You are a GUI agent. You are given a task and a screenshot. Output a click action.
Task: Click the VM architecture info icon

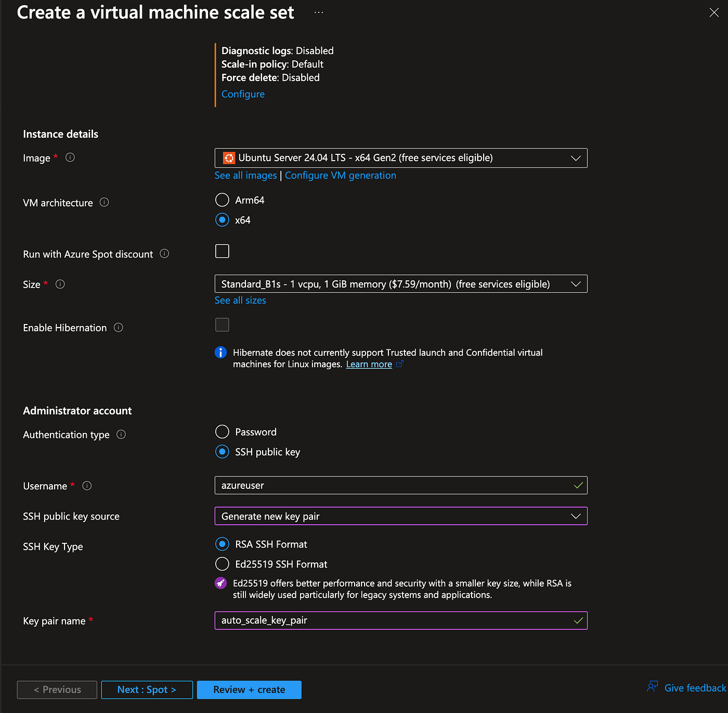[x=104, y=202]
